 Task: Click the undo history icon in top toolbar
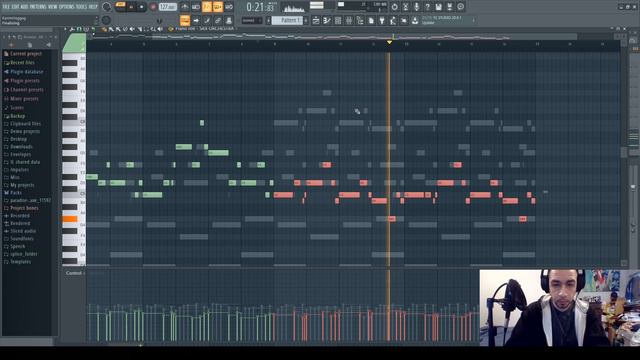[x=394, y=7]
